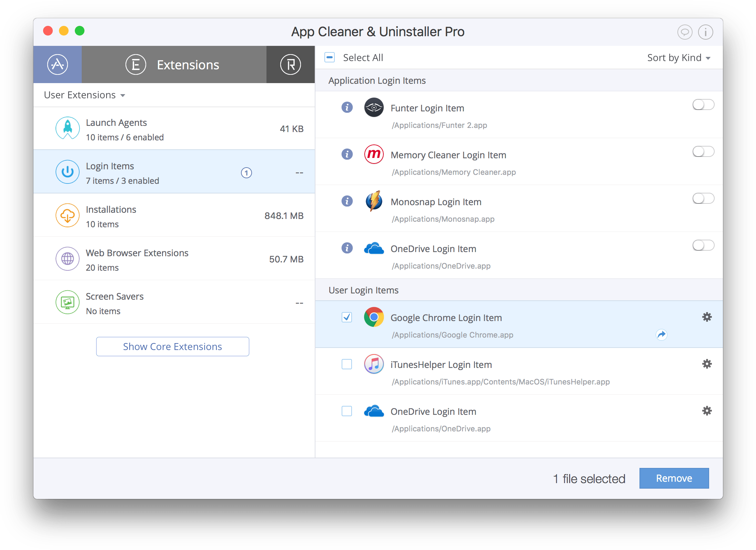Open the Installations category
Screen dimensions: 756x550
174,215
